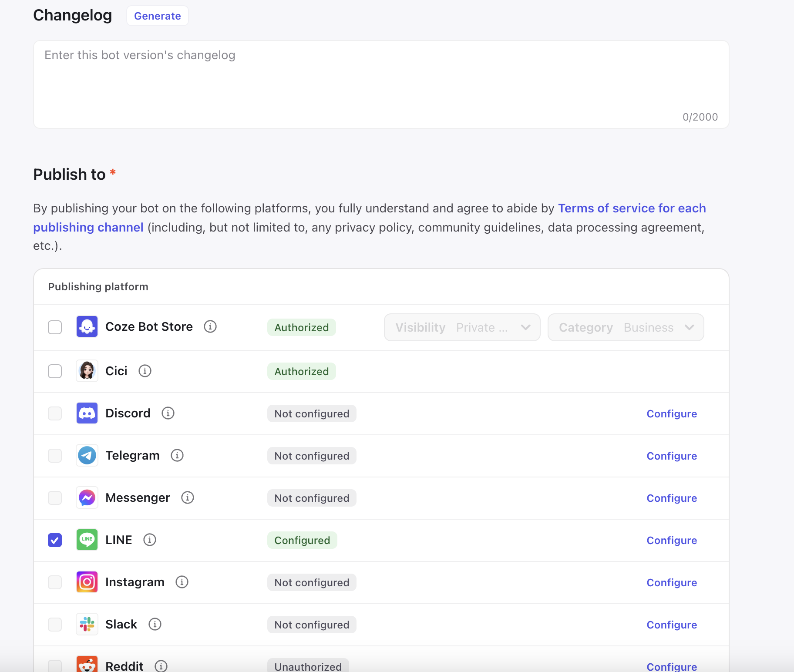Uncheck the LINE platform checkbox
Viewport: 794px width, 672px height.
click(55, 540)
